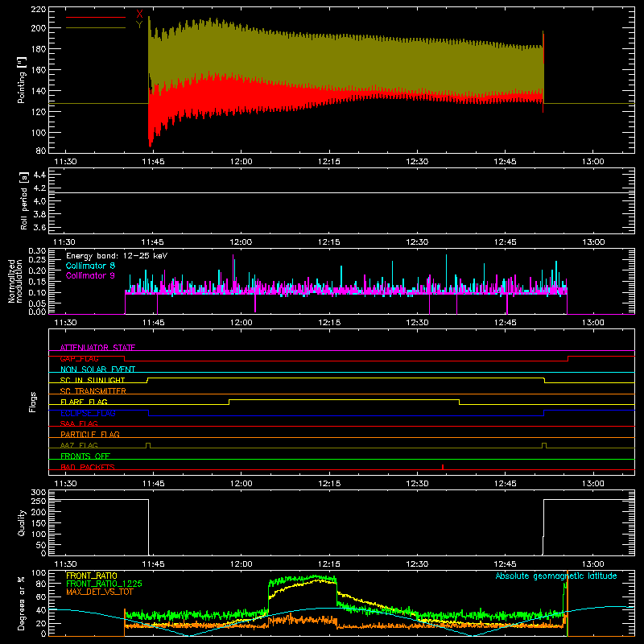Viewport: 644px width, 644px height.
Task: Click the 220 tick label on Pointing axis
Action: pyautogui.click(x=39, y=9)
